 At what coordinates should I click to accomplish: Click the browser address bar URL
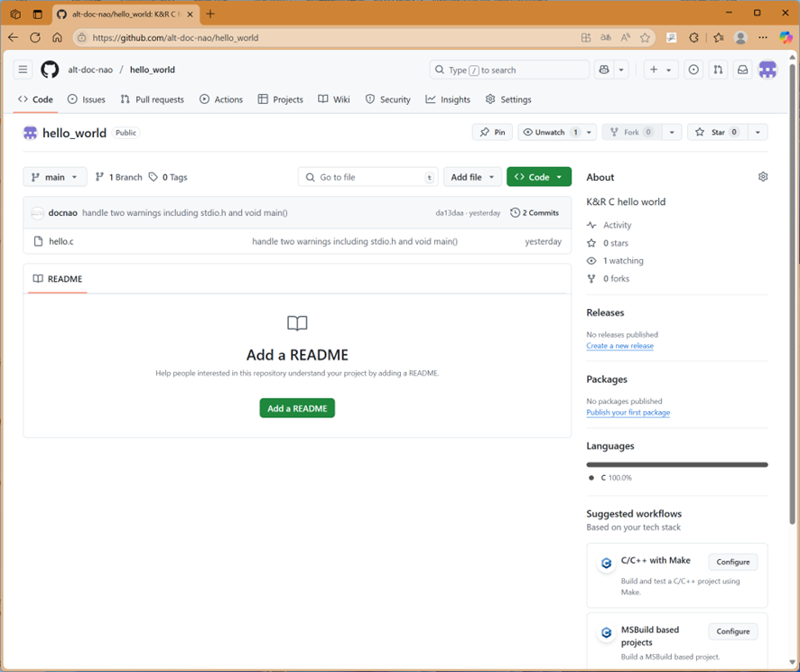point(175,37)
